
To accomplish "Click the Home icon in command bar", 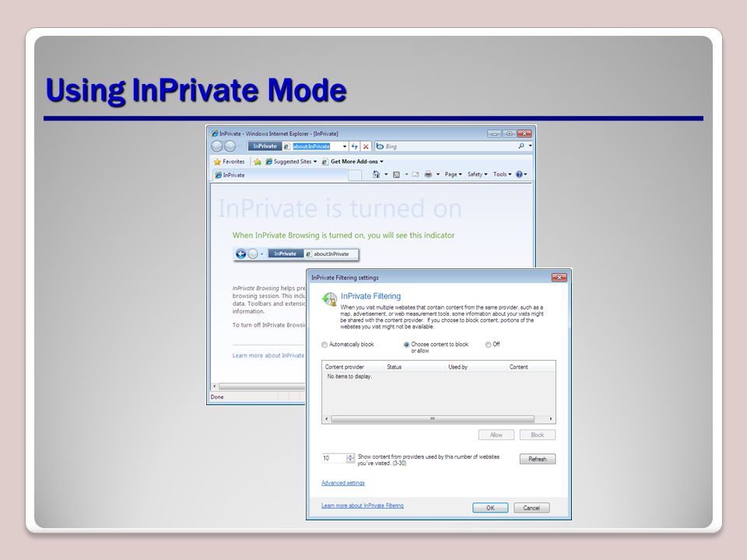I will point(377,174).
